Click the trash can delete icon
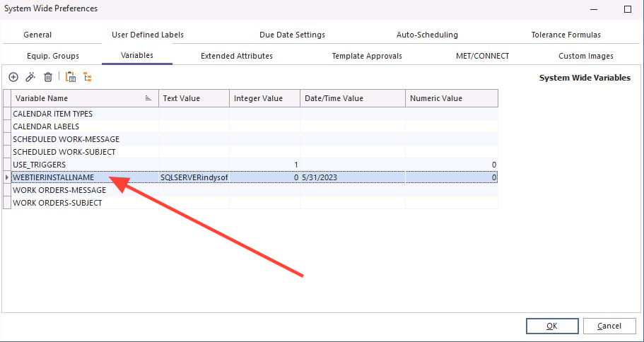Screen dimensions: 644x342 48,77
